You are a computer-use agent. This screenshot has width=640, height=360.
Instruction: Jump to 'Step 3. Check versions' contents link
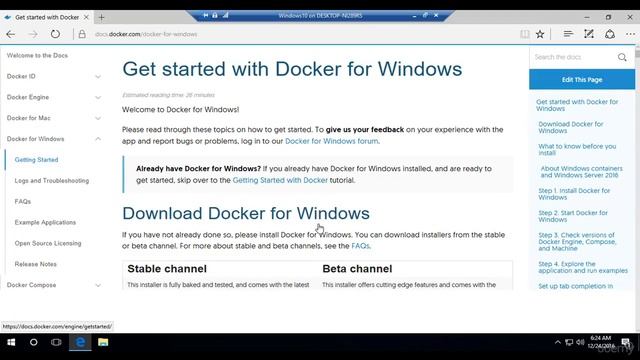coord(577,242)
